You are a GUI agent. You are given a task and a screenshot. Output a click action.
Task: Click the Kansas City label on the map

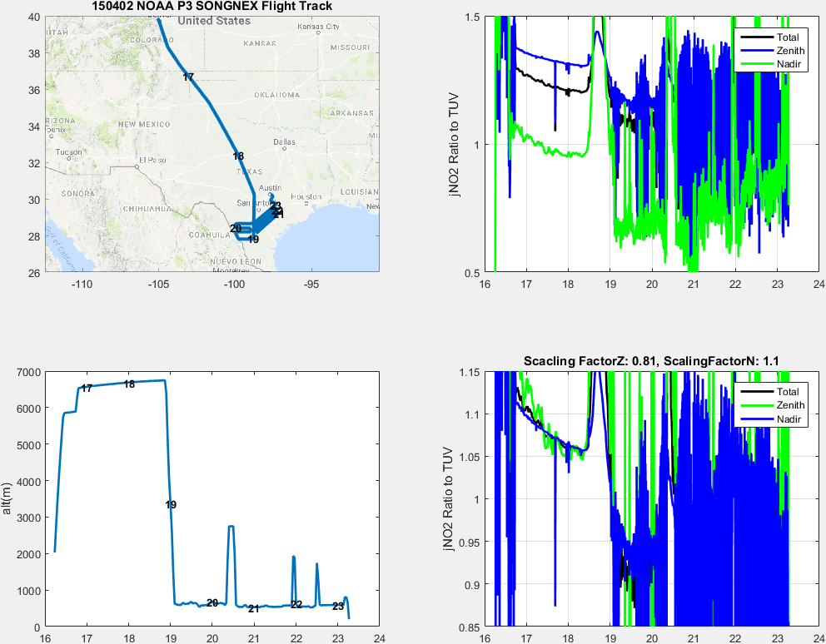[x=319, y=27]
